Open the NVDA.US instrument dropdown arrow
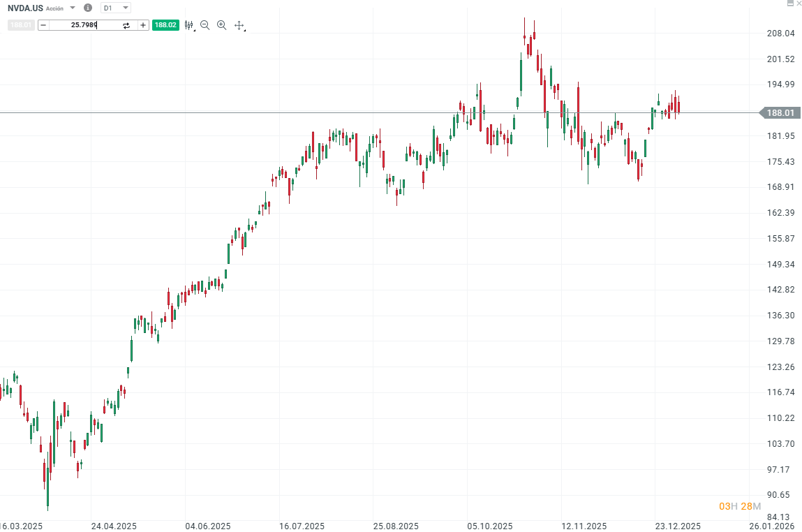 point(73,8)
